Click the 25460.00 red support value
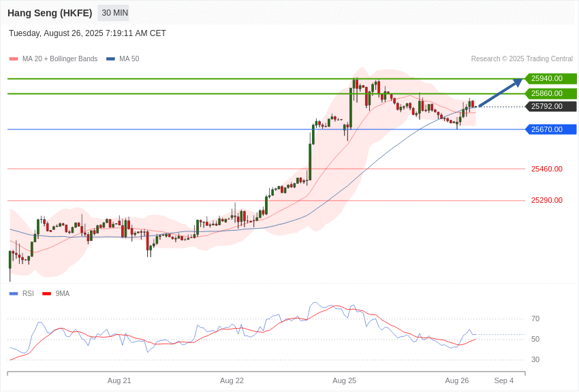The image size is (579, 392). 547,169
